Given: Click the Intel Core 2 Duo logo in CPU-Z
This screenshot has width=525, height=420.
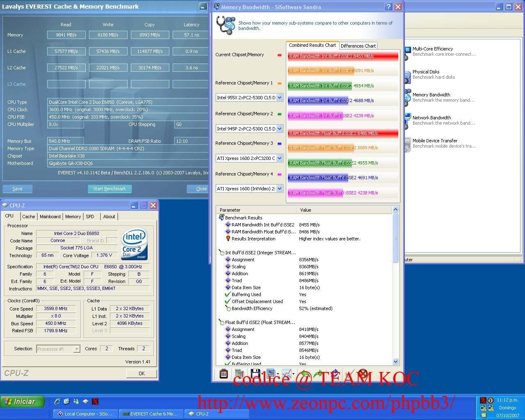Looking at the screenshot, I should [135, 245].
